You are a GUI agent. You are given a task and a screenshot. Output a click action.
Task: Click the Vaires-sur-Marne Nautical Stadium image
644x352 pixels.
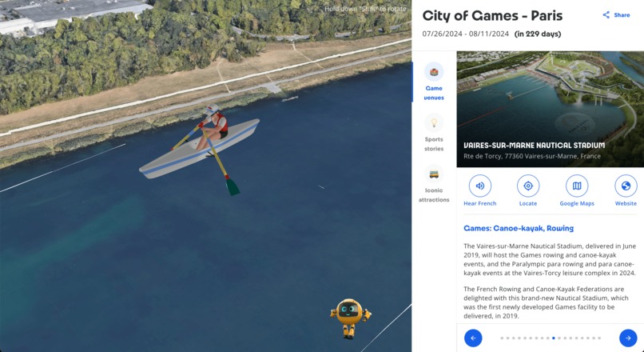(550, 109)
